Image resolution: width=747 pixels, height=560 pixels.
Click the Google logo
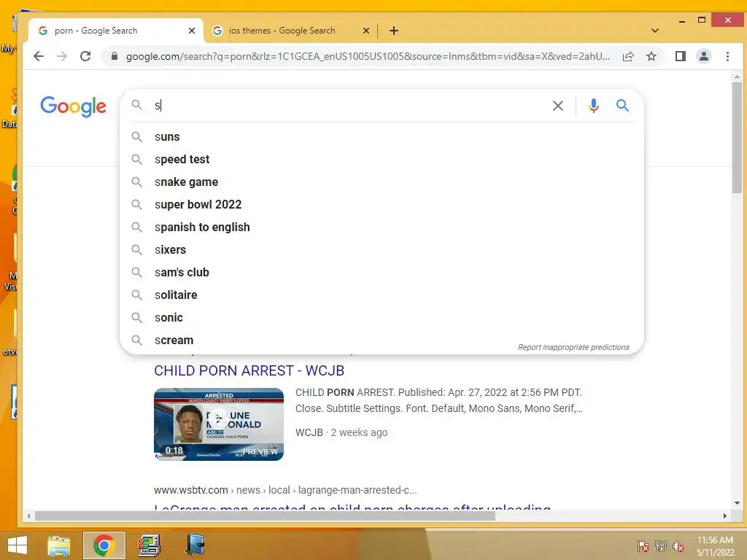pyautogui.click(x=74, y=106)
